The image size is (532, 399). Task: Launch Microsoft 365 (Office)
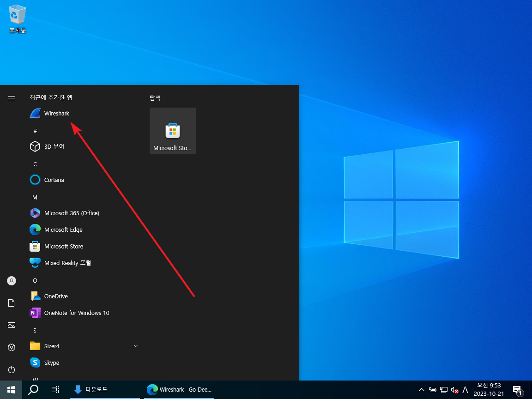[x=84, y=213]
